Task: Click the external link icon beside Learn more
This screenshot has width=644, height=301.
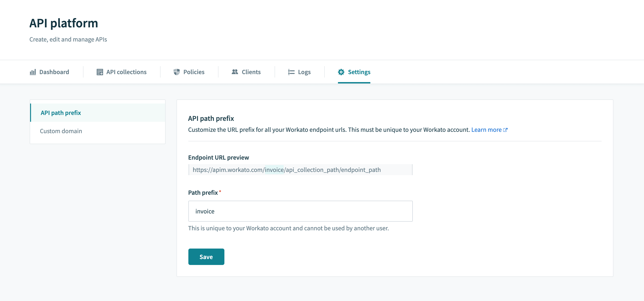Action: (x=506, y=130)
